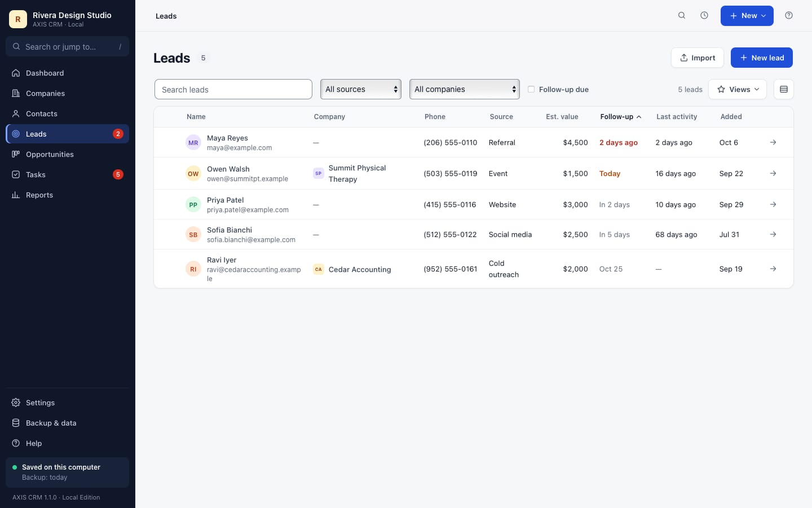Click the Import button
Screen dimensions: 812x508
click(x=698, y=58)
